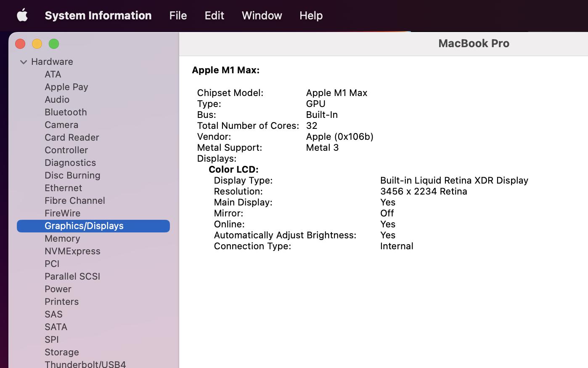Click the 'Resolution:' label

click(238, 191)
